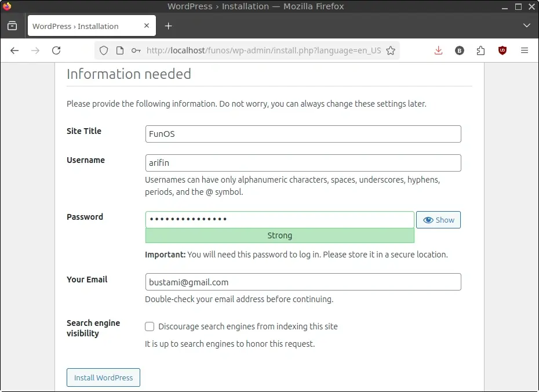Click "Double-check your email address before continuing."

(239, 299)
